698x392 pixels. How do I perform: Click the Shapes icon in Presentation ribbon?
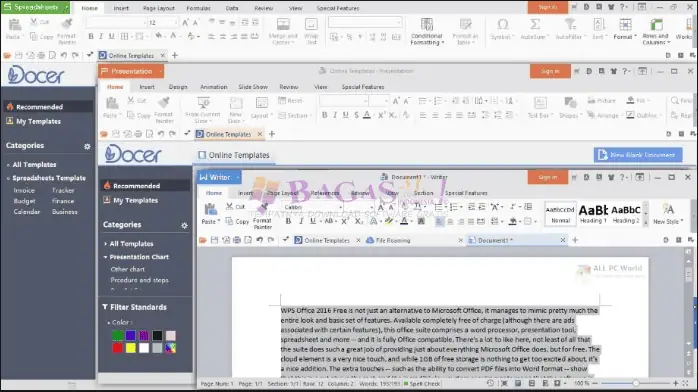pyautogui.click(x=570, y=108)
